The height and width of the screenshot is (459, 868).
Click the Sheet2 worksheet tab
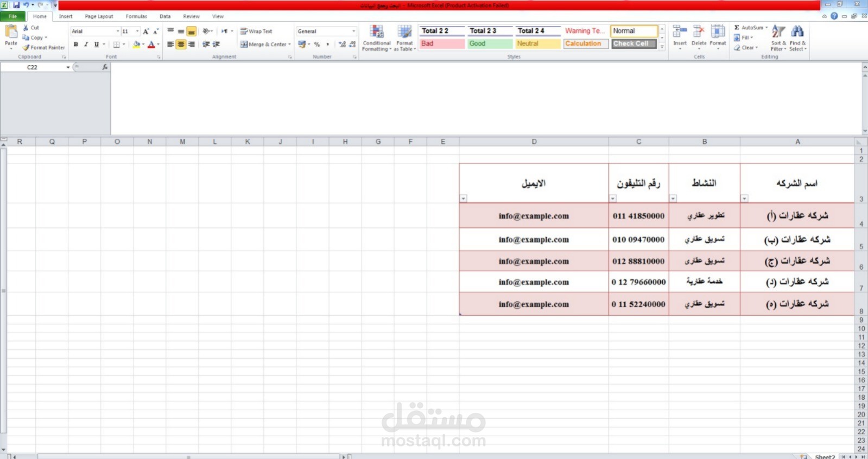click(825, 457)
